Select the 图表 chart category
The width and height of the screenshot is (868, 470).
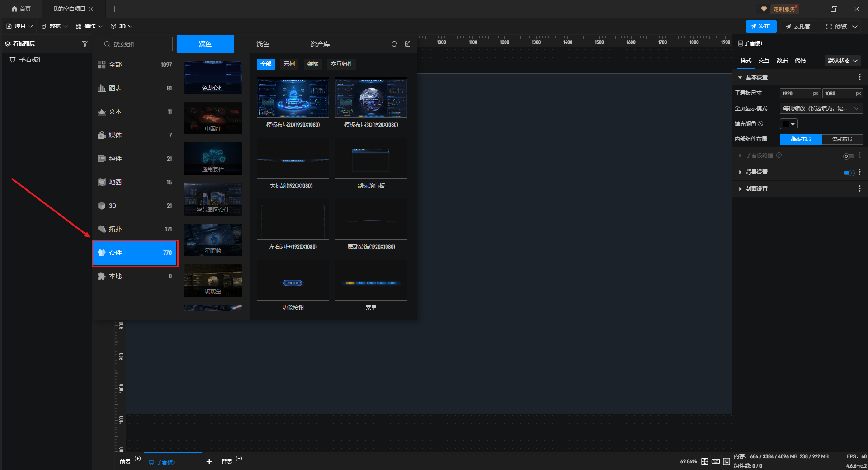point(135,88)
